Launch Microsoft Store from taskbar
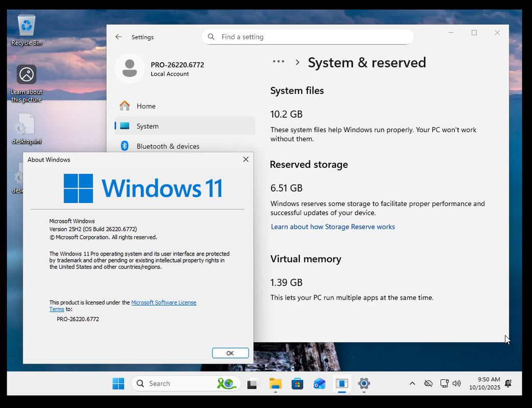Image resolution: width=532 pixels, height=408 pixels. [298, 384]
